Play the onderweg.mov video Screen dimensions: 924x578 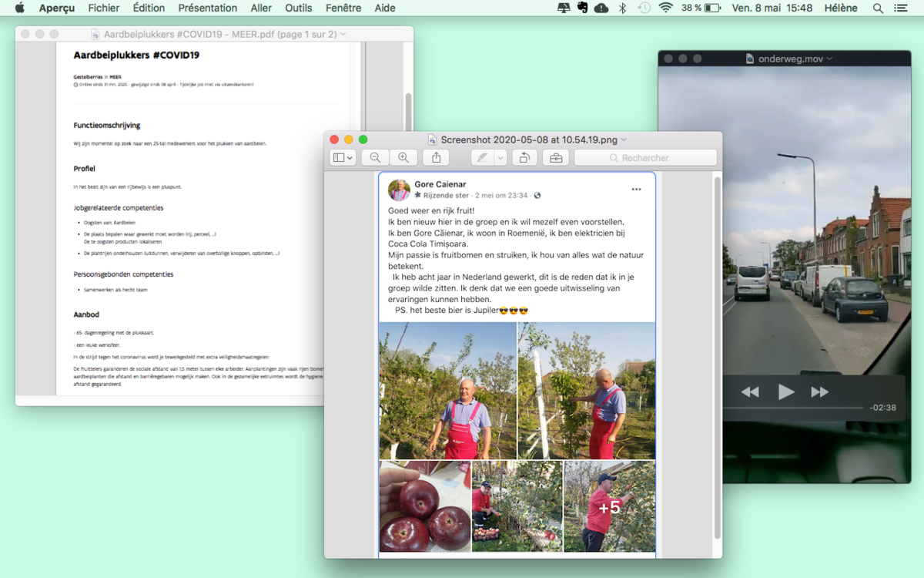pyautogui.click(x=785, y=392)
